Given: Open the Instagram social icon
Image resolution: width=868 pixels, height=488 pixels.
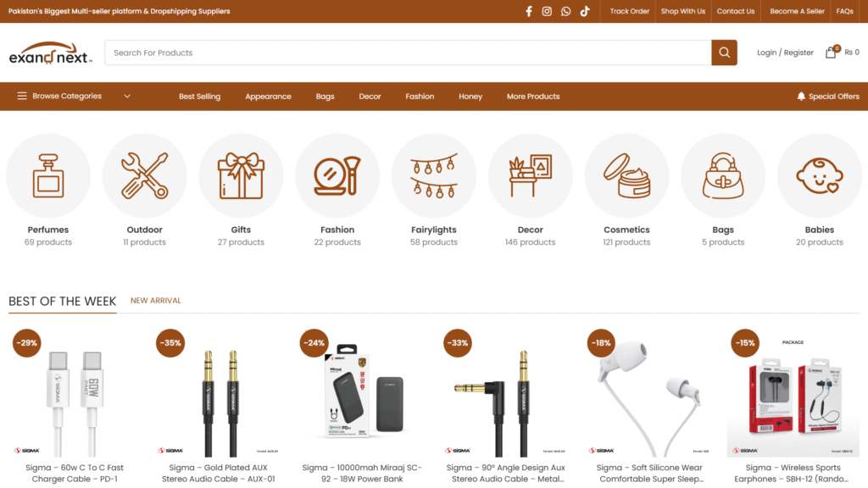Looking at the screenshot, I should tap(548, 11).
